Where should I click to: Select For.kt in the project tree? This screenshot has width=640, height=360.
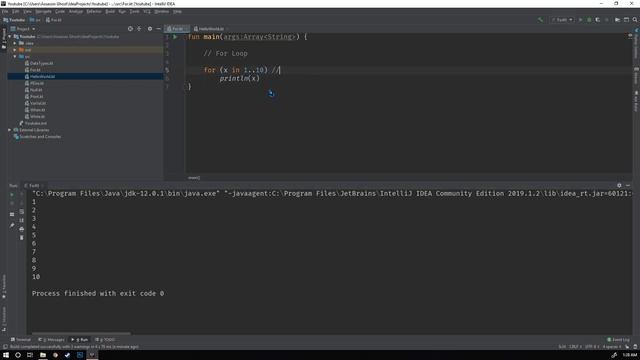tap(35, 70)
